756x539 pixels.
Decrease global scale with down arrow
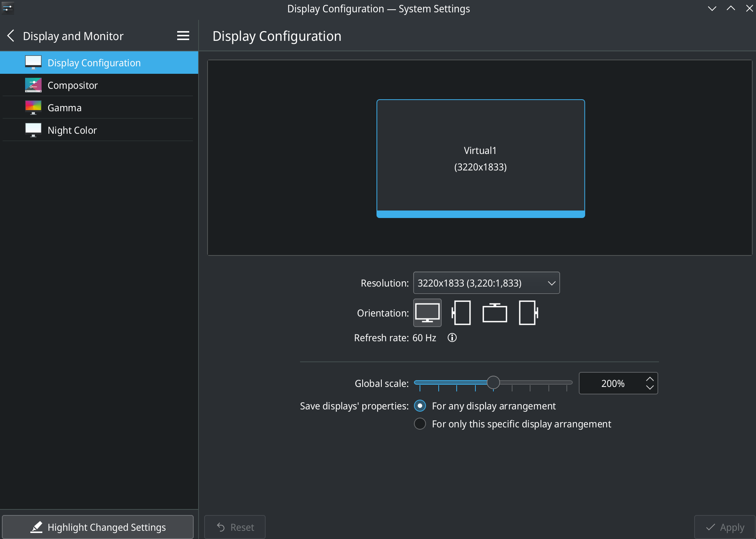650,388
